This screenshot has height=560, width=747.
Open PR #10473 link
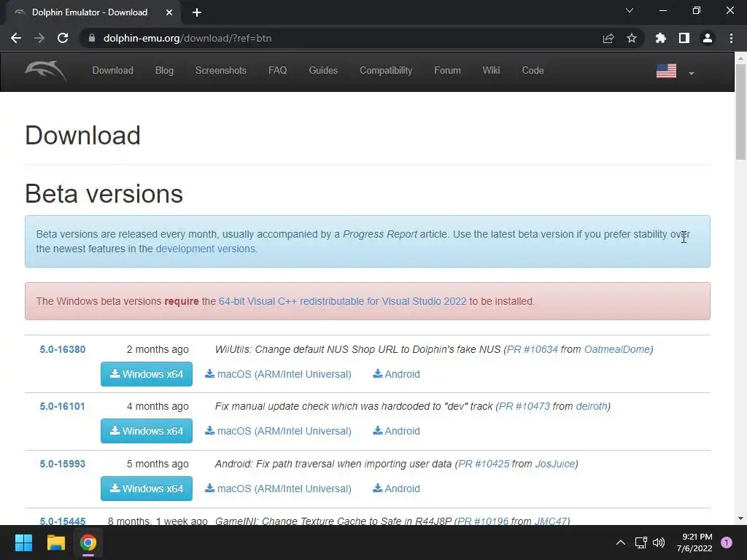[524, 407]
